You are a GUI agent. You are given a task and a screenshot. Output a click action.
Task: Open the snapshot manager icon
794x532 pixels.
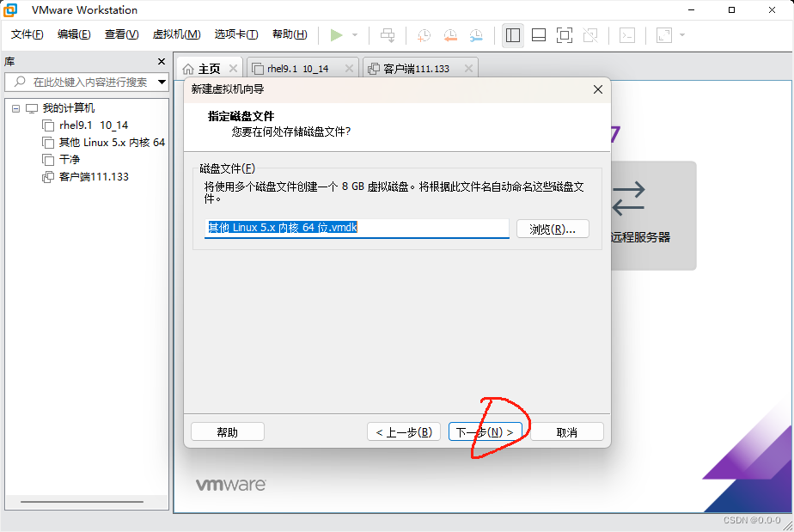click(x=476, y=35)
